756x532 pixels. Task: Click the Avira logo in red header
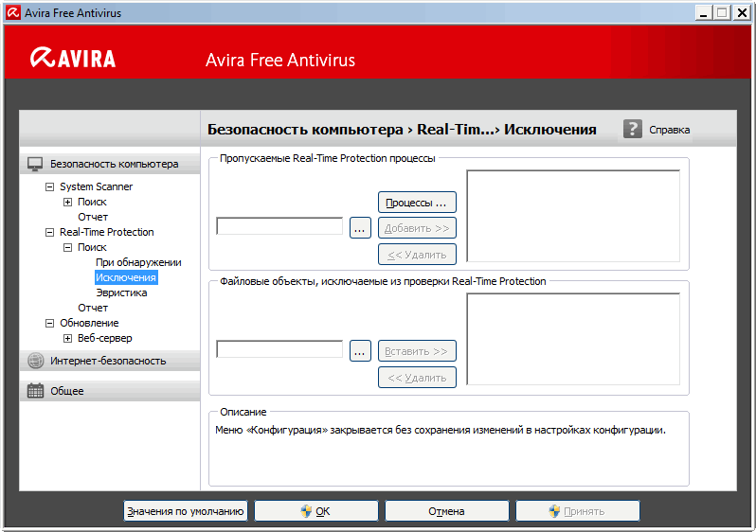pos(73,59)
